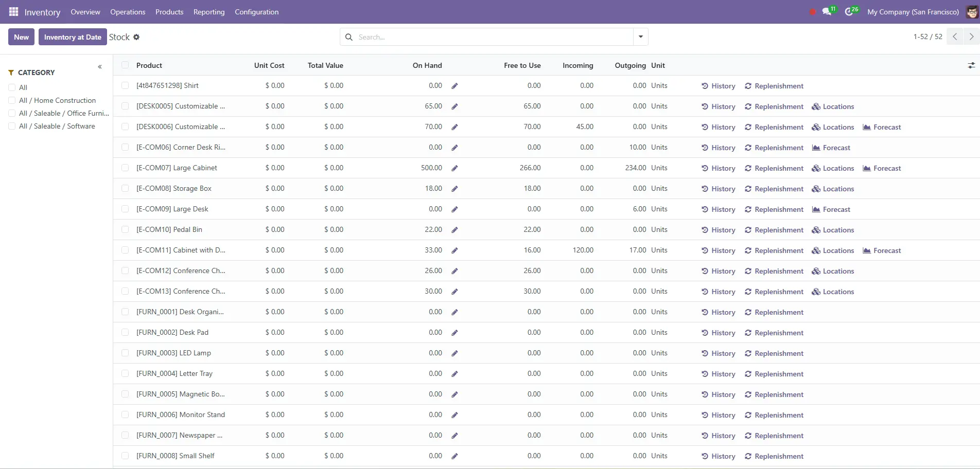Expand the search options dropdown arrow
This screenshot has height=469, width=980.
coord(640,37)
